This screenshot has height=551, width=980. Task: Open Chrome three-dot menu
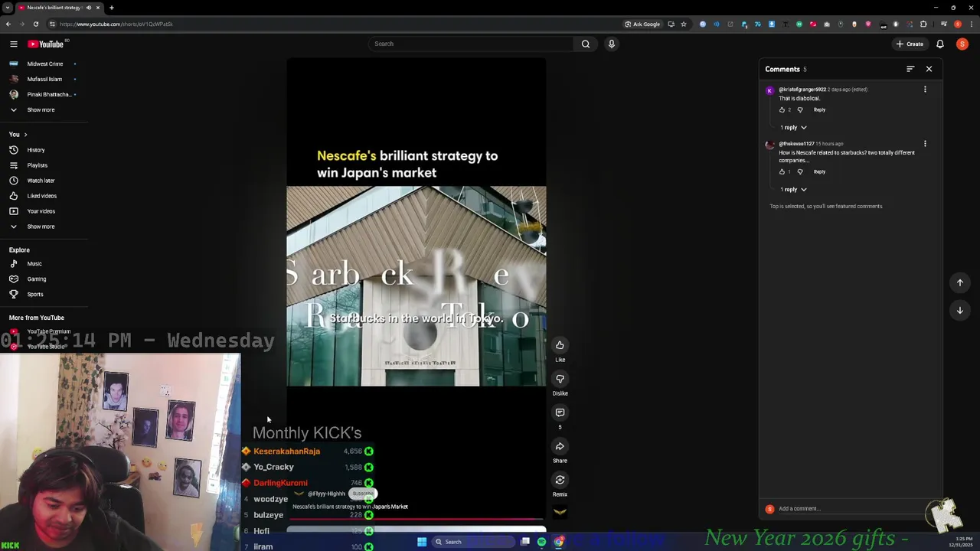pos(970,24)
